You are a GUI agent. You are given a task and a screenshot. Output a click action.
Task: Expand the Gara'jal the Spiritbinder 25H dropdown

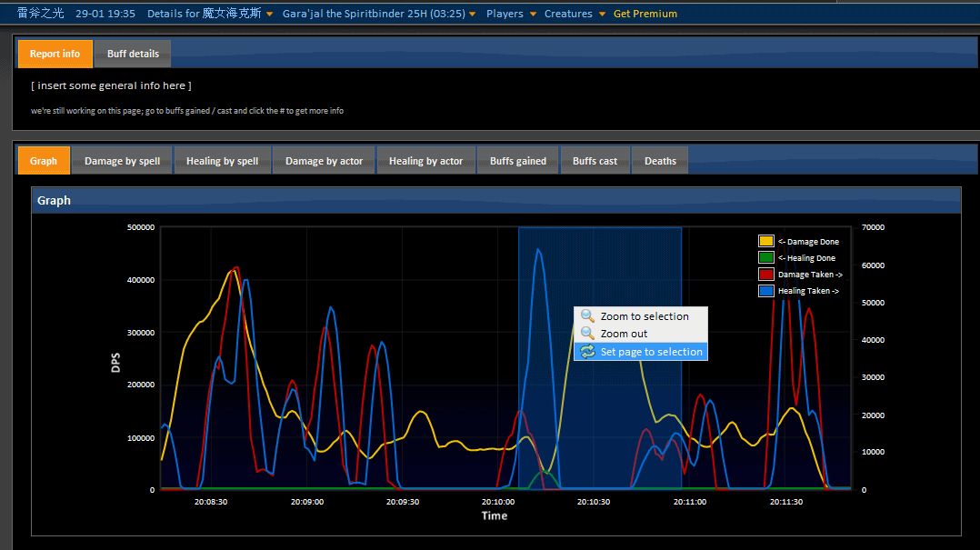(379, 13)
